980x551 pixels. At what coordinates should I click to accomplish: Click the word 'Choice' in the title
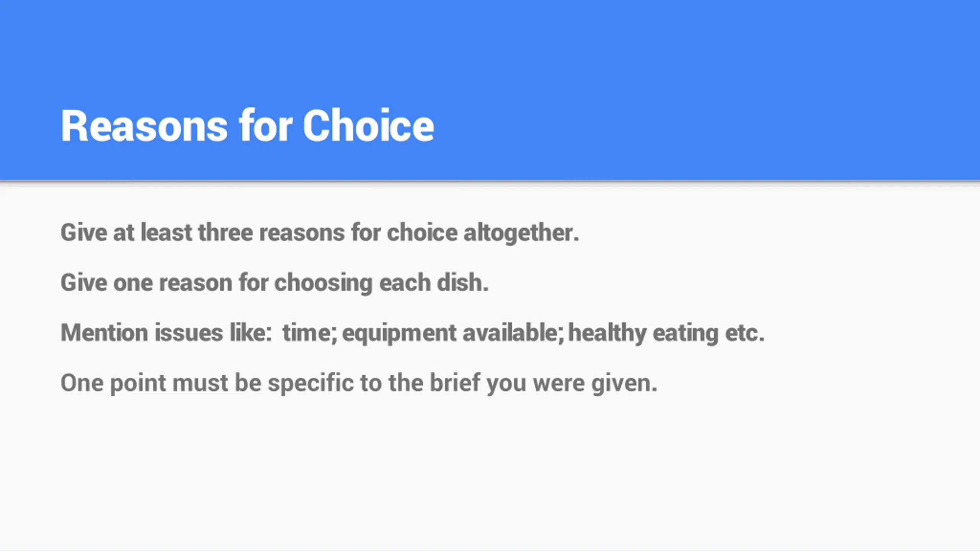pos(369,126)
